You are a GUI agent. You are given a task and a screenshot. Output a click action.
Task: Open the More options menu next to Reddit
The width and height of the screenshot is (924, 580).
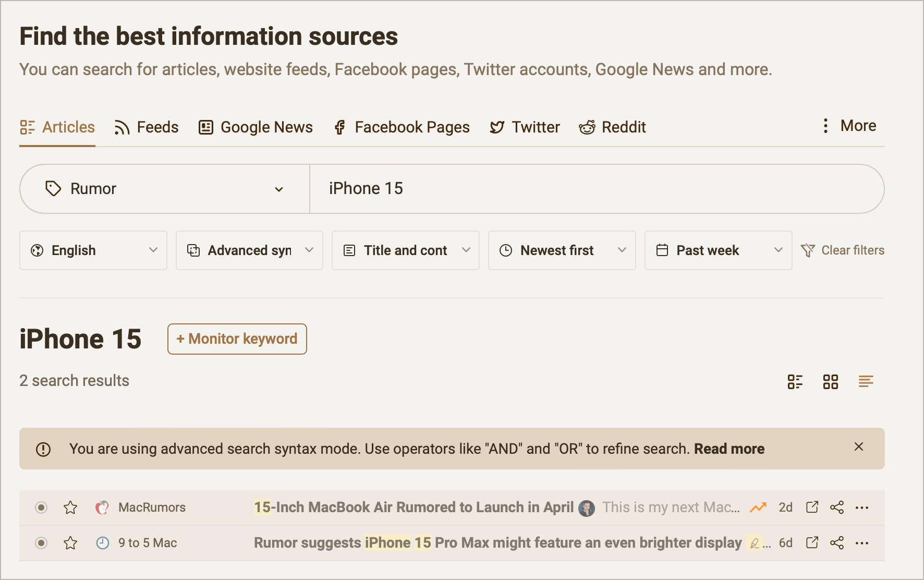point(847,126)
